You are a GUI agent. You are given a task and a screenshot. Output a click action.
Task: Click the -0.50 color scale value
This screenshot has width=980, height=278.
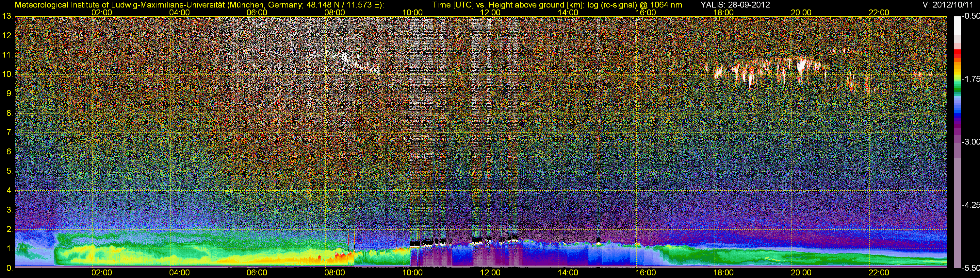(971, 16)
